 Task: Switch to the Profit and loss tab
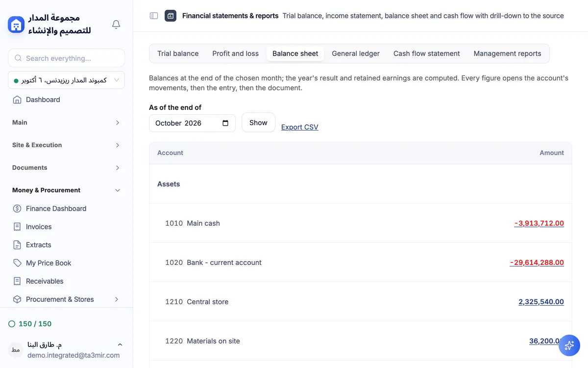235,53
